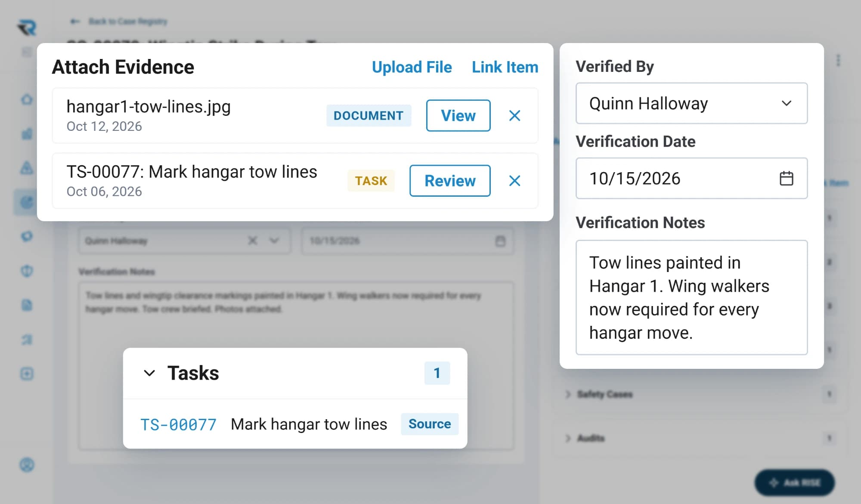Open the TS-00077 task link
The width and height of the screenshot is (861, 504).
click(x=178, y=424)
